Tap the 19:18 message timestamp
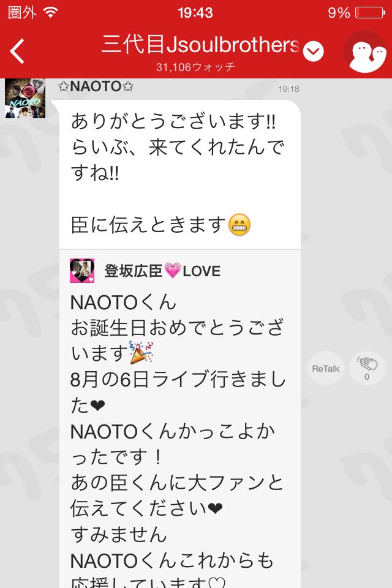This screenshot has height=588, width=392. (x=288, y=89)
